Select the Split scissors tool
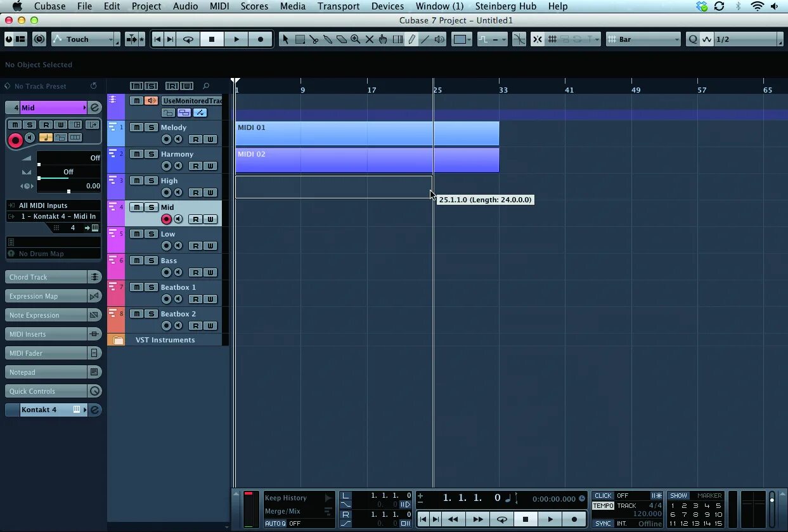788x532 pixels. coord(314,39)
